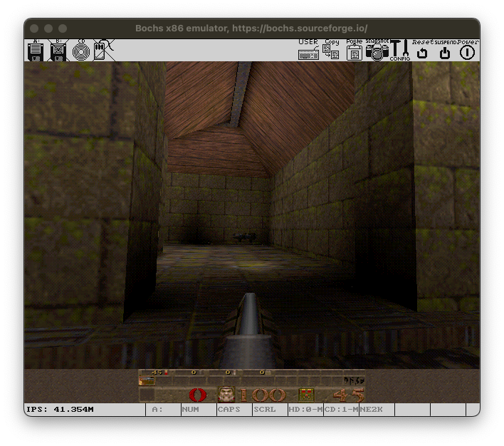Click the HD:0-M status cell

click(305, 410)
